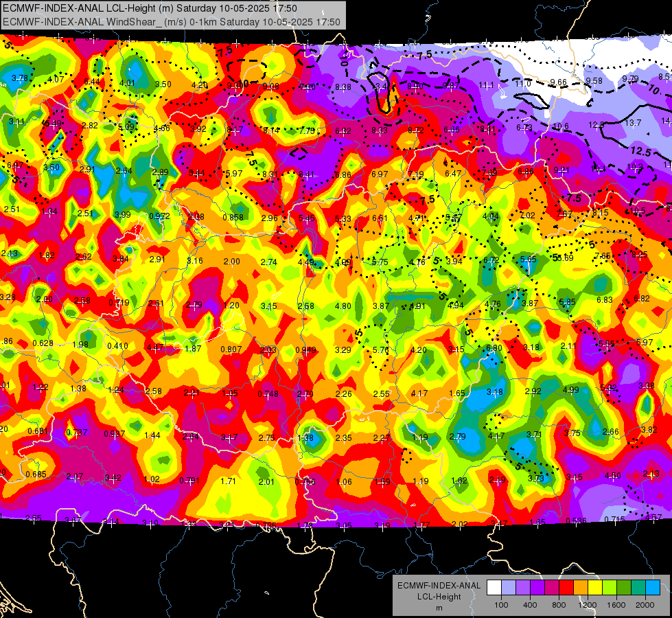
Task: Click the magenta legend swatch left of 800
Action: 552,588
